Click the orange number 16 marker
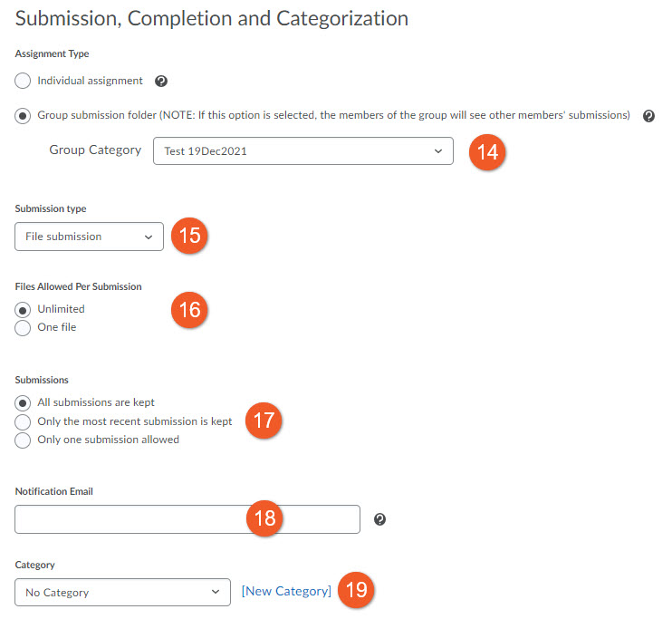Viewport: 672px width, 619px height. click(x=189, y=310)
